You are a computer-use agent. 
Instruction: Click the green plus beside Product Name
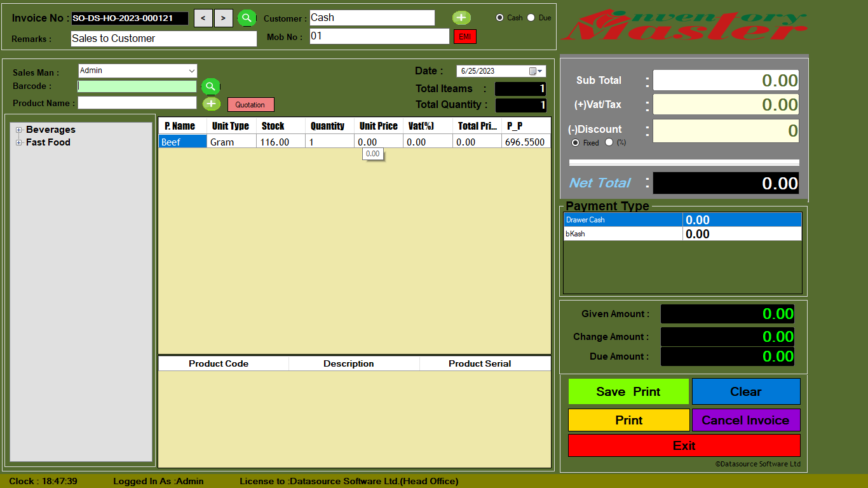click(x=212, y=103)
